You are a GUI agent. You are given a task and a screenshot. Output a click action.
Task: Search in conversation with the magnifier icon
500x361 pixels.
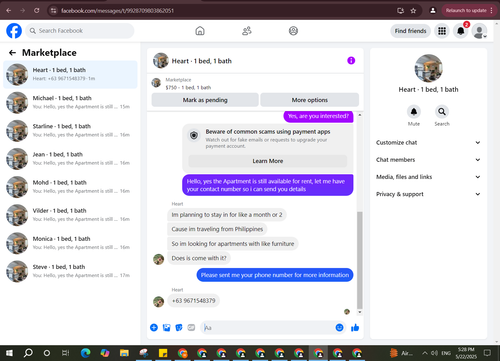(442, 112)
